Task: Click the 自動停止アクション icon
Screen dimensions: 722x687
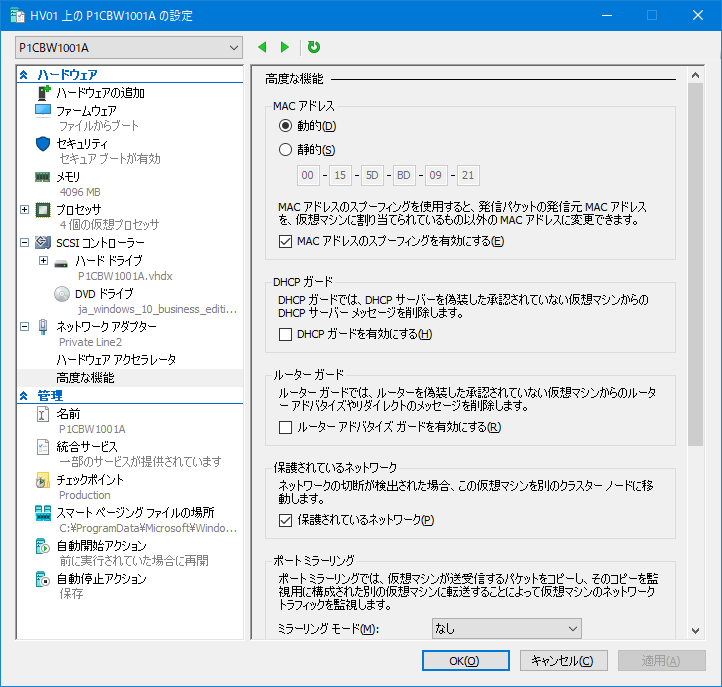Action: tap(43, 579)
